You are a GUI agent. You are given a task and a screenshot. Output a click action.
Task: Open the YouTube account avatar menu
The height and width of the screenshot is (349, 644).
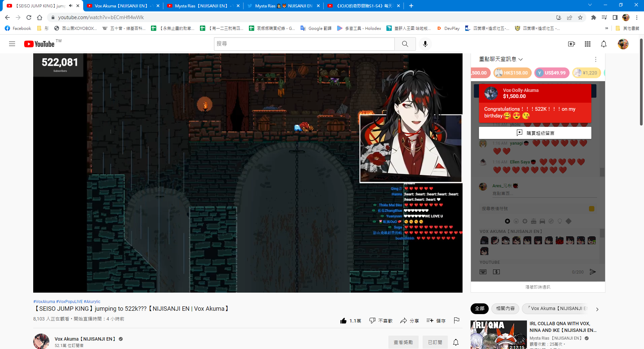pyautogui.click(x=623, y=44)
